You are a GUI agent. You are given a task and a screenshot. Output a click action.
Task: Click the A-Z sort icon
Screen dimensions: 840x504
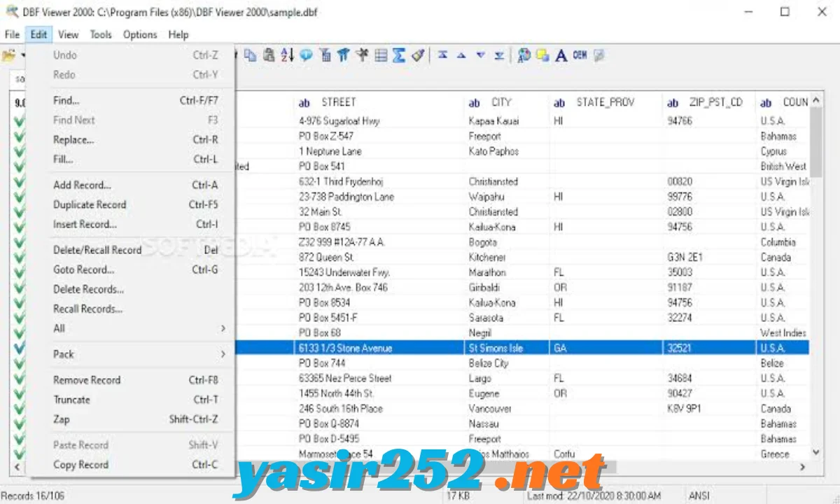click(x=287, y=55)
